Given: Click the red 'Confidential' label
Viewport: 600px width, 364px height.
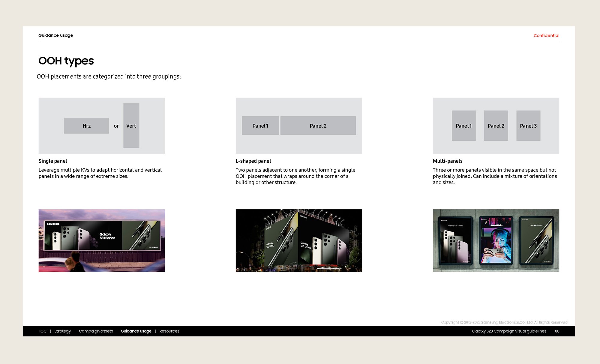Looking at the screenshot, I should (x=546, y=35).
